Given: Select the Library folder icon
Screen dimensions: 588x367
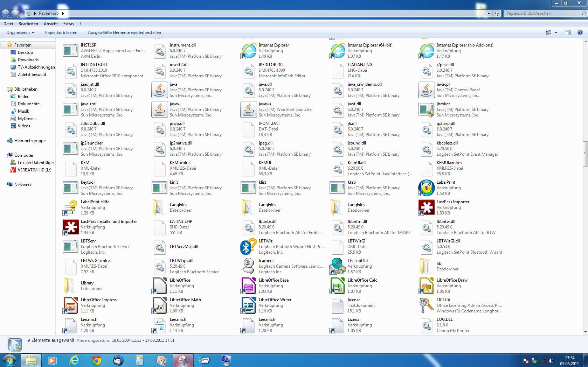Looking at the screenshot, I should [x=70, y=286].
